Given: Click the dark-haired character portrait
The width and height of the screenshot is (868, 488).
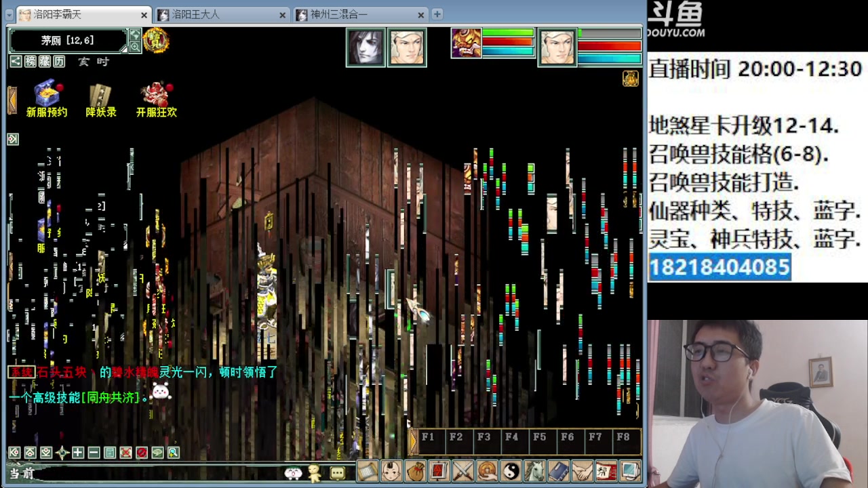Looking at the screenshot, I should point(366,47).
